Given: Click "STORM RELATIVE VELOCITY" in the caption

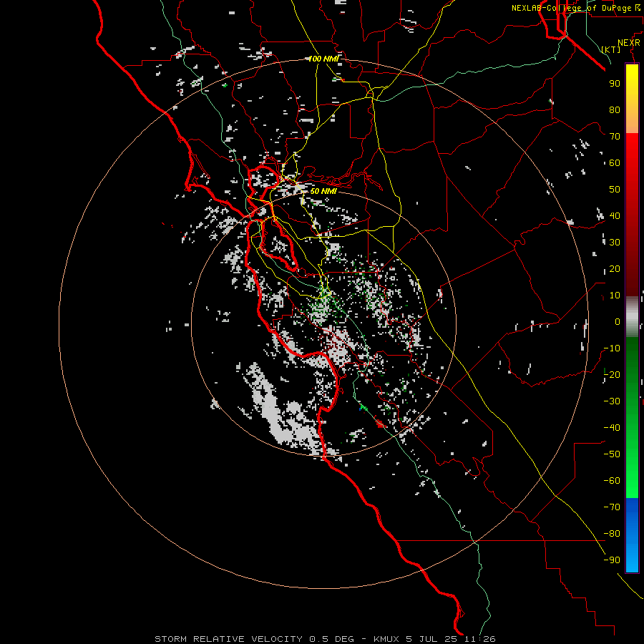Looking at the screenshot, I should [229, 639].
